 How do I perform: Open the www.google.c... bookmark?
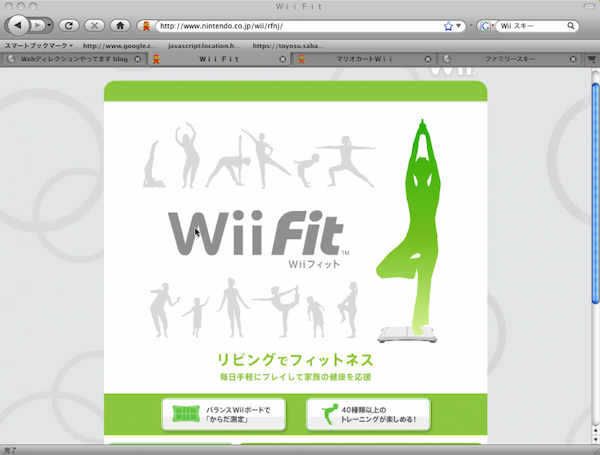click(x=120, y=46)
